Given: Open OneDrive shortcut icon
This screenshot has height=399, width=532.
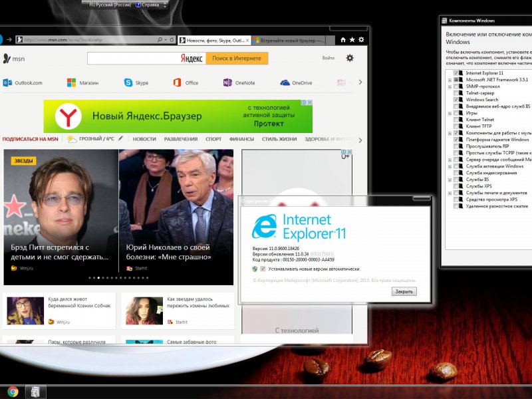Looking at the screenshot, I should point(285,82).
